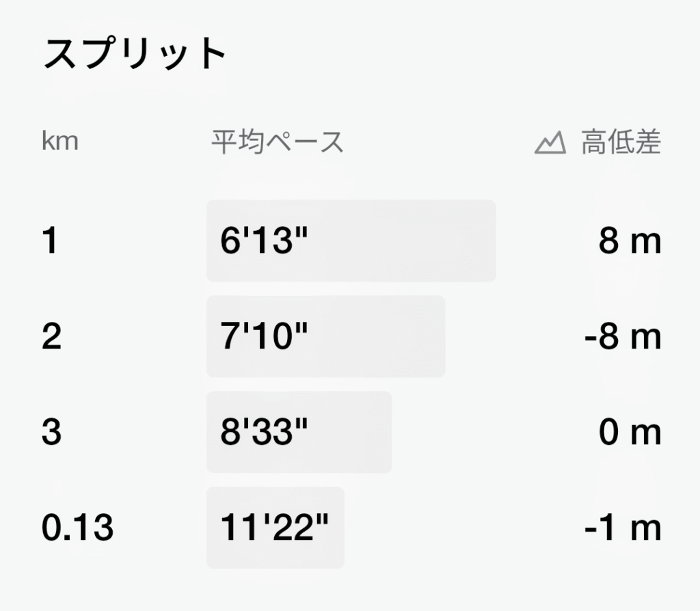
Task: Select the 8'33" pace bar
Action: click(299, 432)
